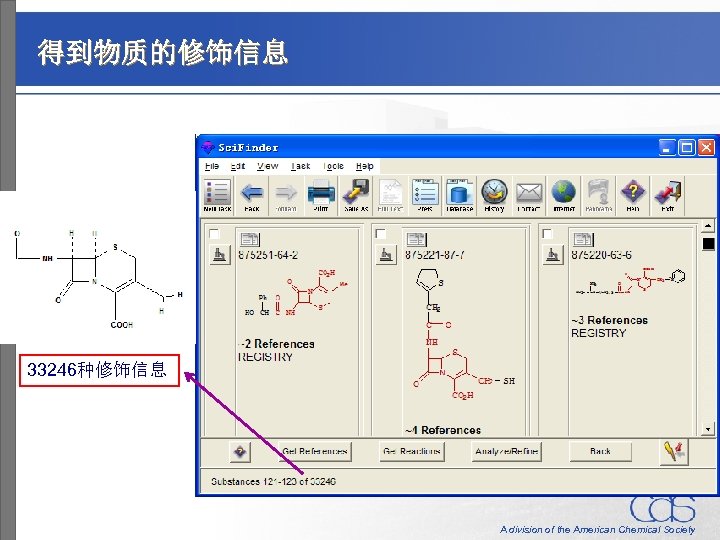Image resolution: width=720 pixels, height=540 pixels.
Task: Close the SciFinder window
Action: pyautogui.click(x=706, y=147)
